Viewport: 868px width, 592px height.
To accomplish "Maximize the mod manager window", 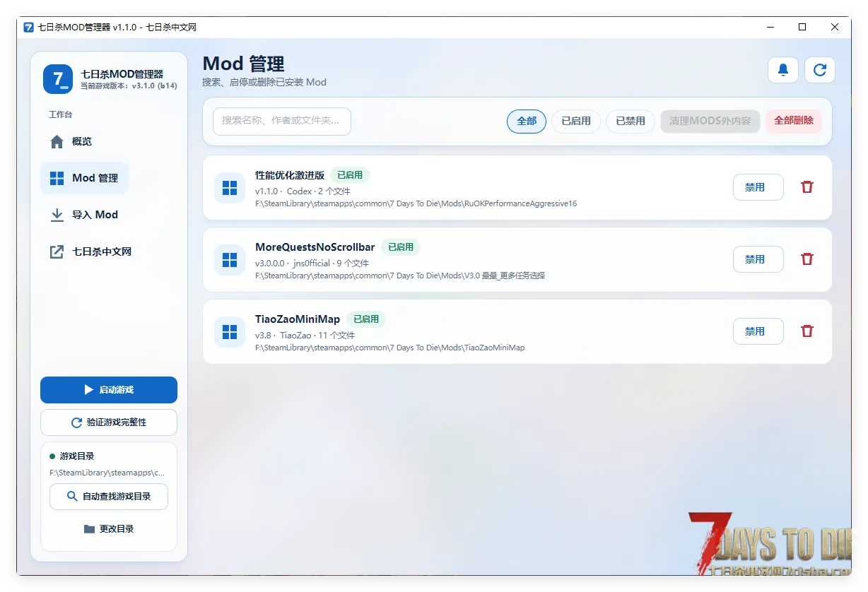I will [802, 28].
